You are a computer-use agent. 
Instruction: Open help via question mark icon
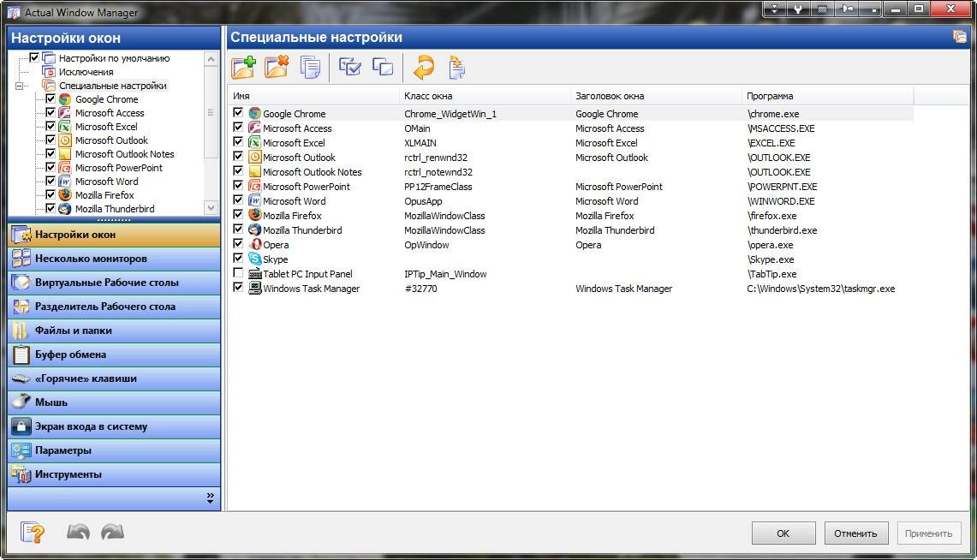point(33,533)
